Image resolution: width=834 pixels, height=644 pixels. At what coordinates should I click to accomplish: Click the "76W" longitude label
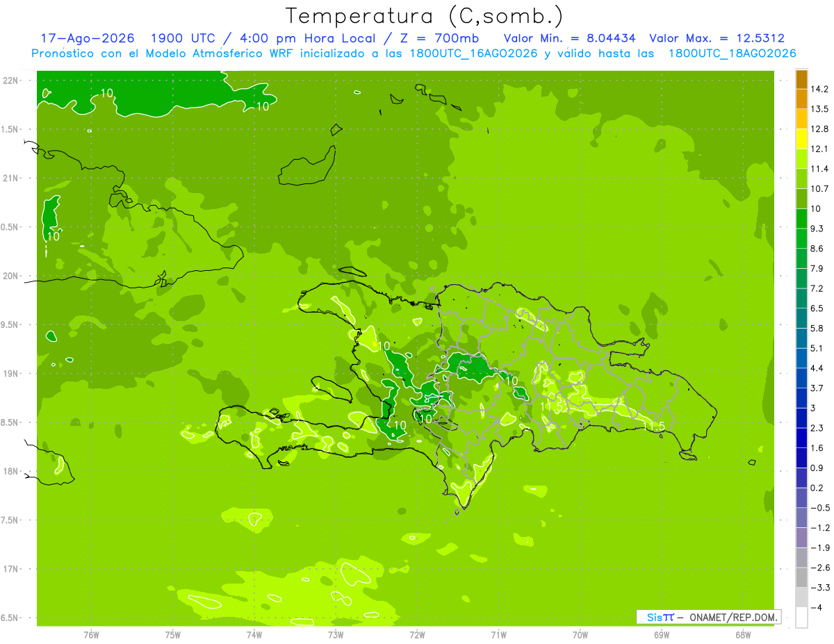91,634
